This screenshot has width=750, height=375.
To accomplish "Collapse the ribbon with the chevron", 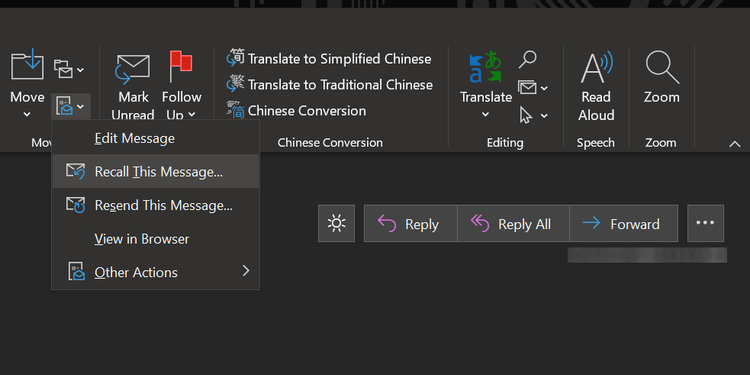I will pos(734,144).
